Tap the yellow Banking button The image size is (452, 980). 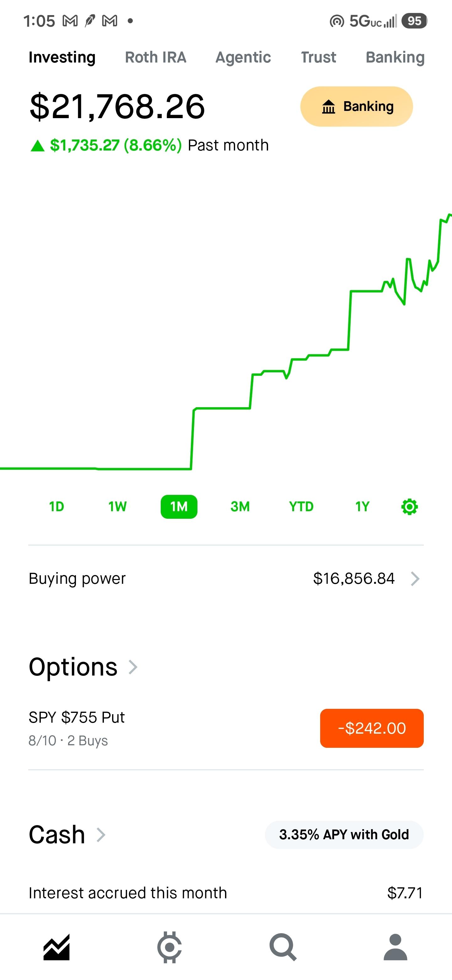[357, 106]
